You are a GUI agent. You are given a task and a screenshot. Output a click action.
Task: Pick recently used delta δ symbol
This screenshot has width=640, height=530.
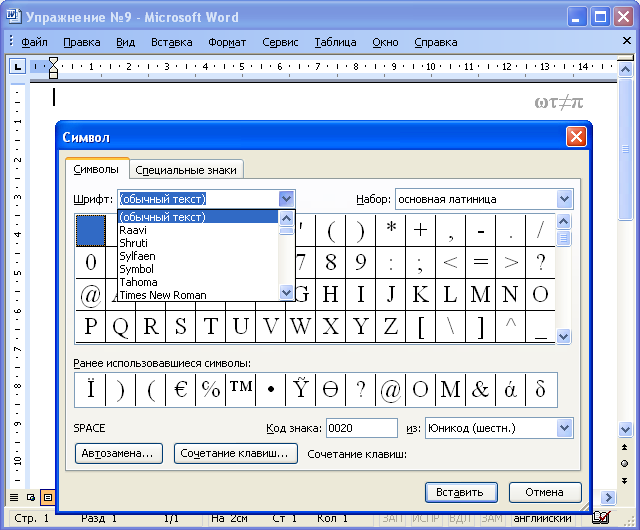pyautogui.click(x=540, y=390)
